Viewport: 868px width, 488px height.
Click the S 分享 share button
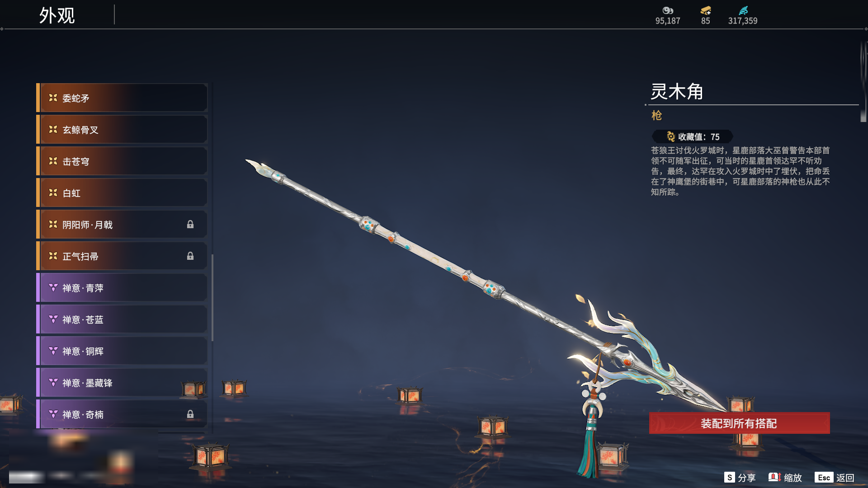(x=740, y=478)
